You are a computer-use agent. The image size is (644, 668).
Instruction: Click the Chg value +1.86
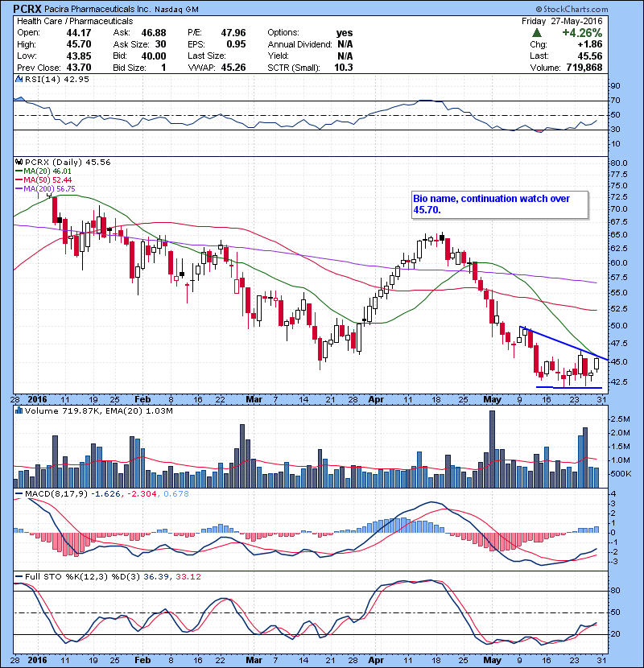click(x=590, y=44)
